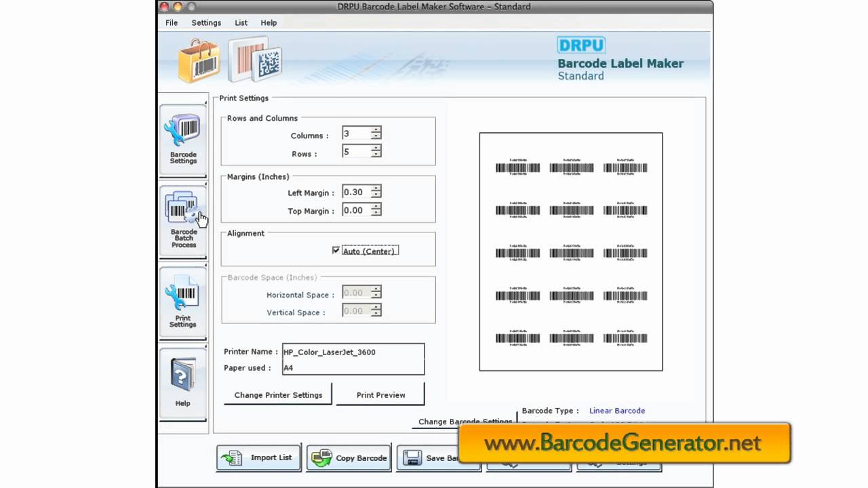
Task: Click the Rows and Columns group label
Action: [262, 118]
